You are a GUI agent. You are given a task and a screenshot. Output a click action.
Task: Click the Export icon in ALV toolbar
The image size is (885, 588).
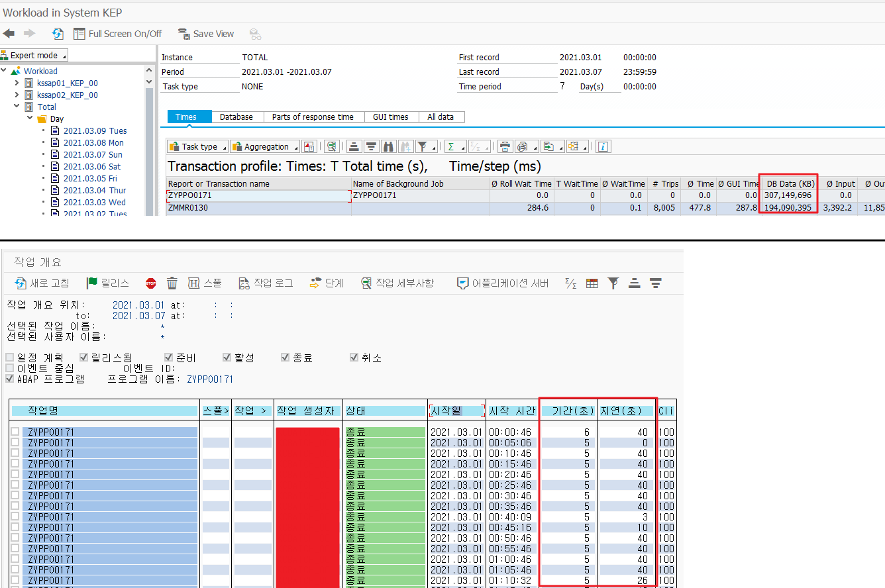(547, 146)
